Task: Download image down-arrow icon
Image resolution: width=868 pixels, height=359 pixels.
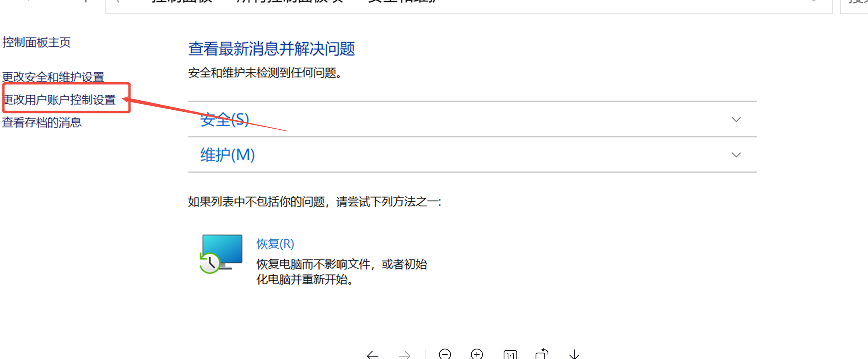Action: pos(574,354)
